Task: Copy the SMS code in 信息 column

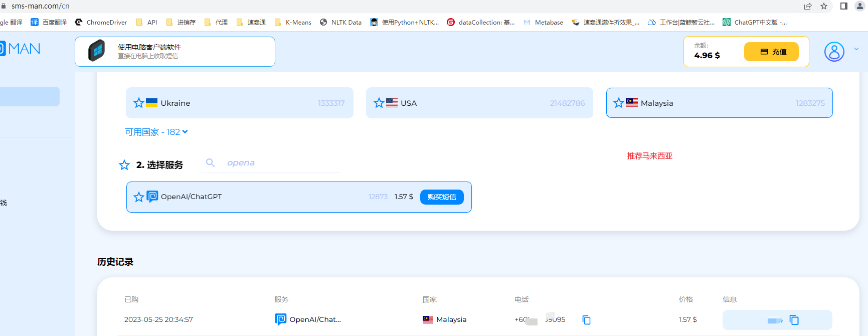Action: [794, 320]
